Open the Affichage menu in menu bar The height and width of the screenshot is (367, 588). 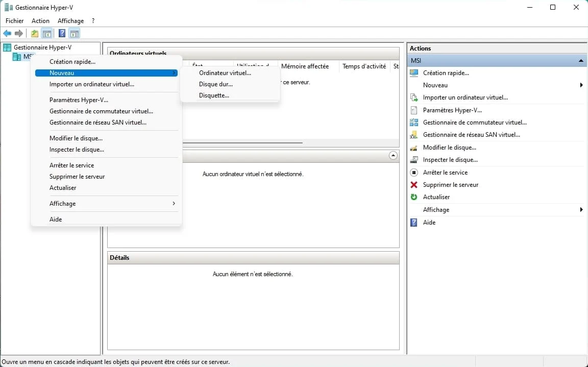click(71, 21)
